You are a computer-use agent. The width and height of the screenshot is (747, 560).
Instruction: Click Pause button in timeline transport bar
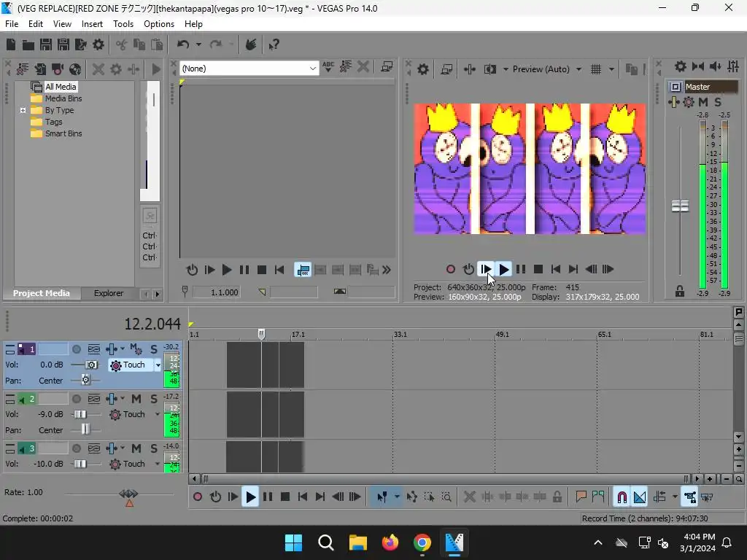click(268, 497)
